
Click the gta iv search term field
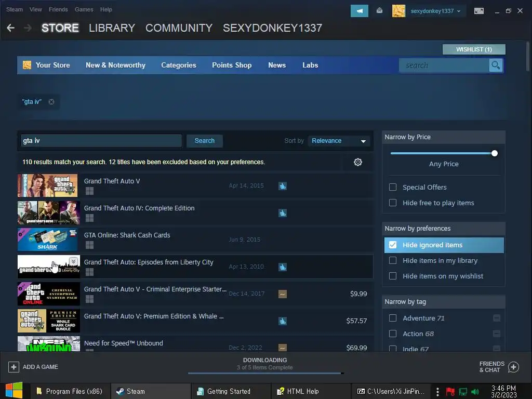click(101, 141)
